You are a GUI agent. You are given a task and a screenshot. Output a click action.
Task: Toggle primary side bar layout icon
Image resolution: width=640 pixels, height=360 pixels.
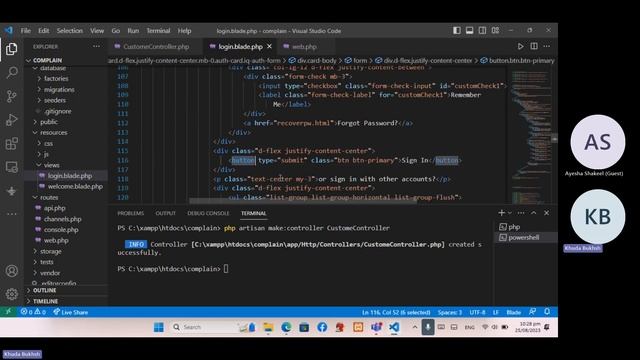(457, 30)
